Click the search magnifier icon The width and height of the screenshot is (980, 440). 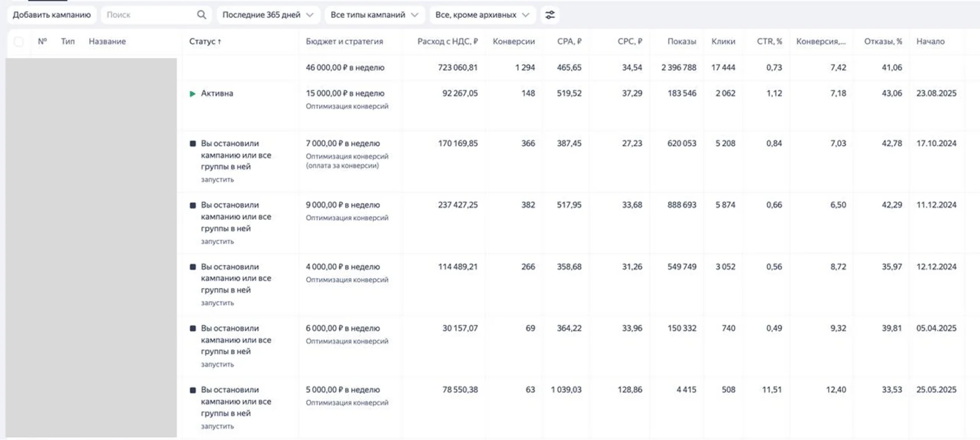click(201, 15)
